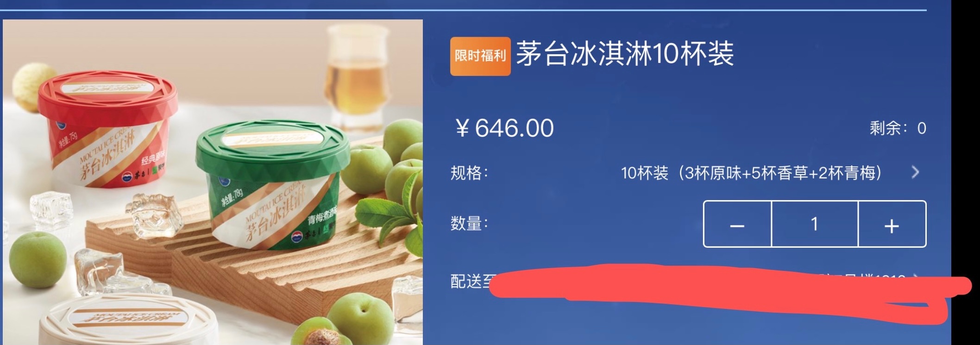Viewport: 980px width, 345px height.
Task: Click the quantity input field showing 1
Action: (815, 224)
